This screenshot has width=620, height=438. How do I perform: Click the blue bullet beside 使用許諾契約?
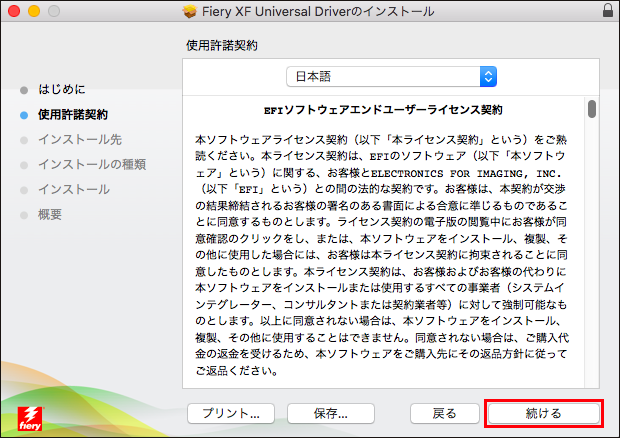24,115
